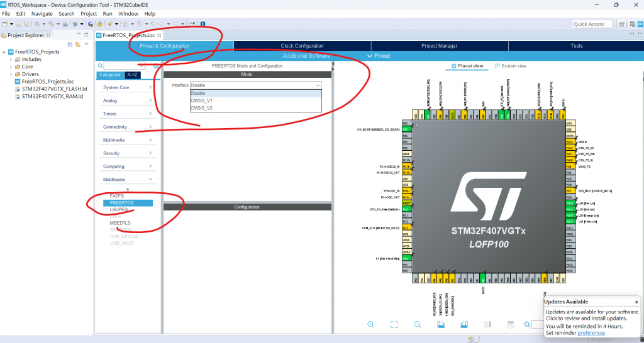Click the Build hammer icon
The image size is (644, 343).
[x=51, y=24]
